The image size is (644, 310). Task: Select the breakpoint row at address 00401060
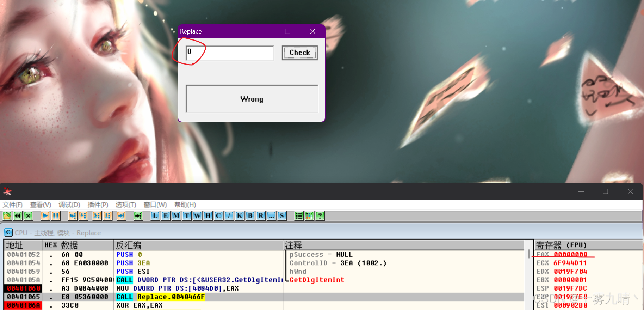click(x=264, y=288)
